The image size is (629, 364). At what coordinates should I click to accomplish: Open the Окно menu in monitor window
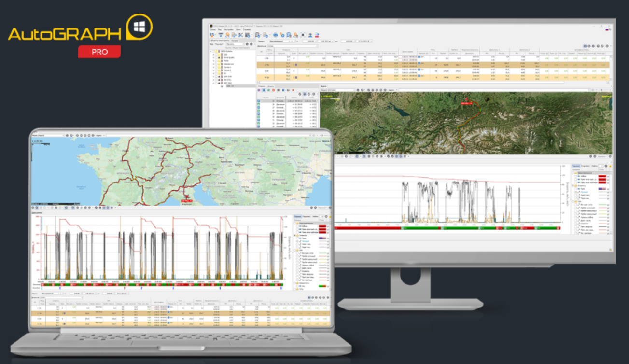pyautogui.click(x=238, y=29)
